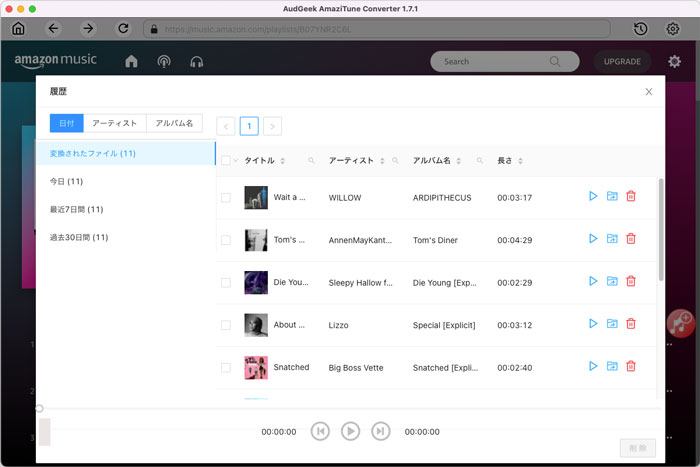The width and height of the screenshot is (700, 467).
Task: Open converter settings gear in top toolbar
Action: click(673, 29)
